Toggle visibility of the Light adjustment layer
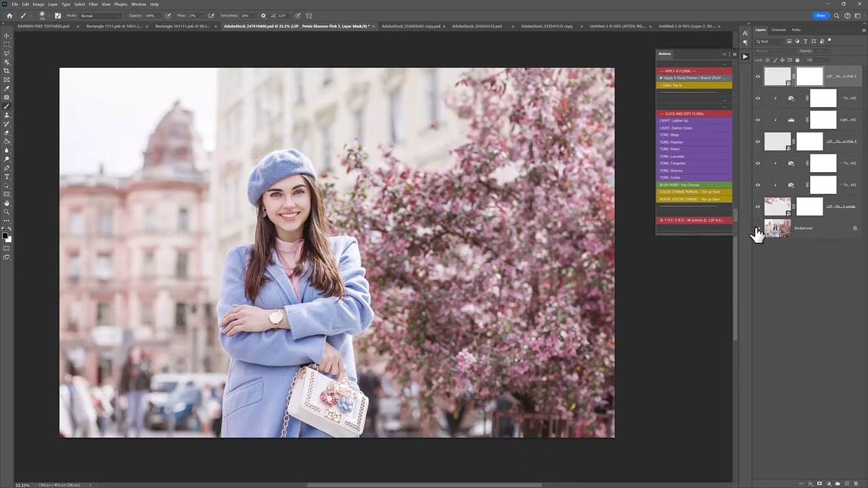This screenshot has width=868, height=488. tap(757, 120)
